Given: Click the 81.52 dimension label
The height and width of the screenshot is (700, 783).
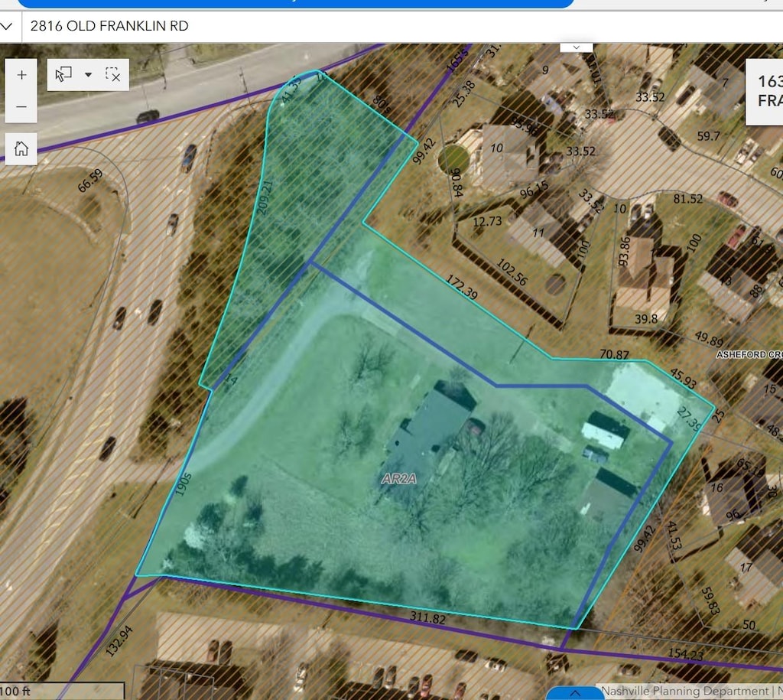Looking at the screenshot, I should [x=687, y=199].
